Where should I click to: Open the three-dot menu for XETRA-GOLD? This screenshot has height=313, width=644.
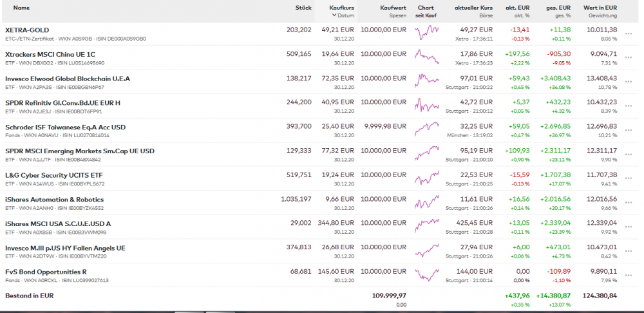click(x=628, y=33)
